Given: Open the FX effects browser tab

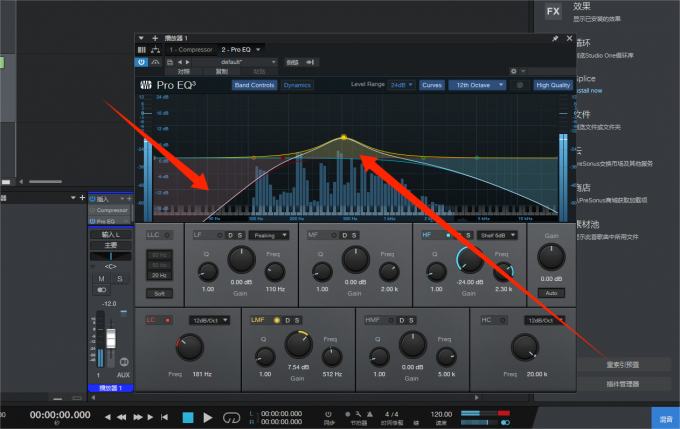Looking at the screenshot, I should point(553,11).
